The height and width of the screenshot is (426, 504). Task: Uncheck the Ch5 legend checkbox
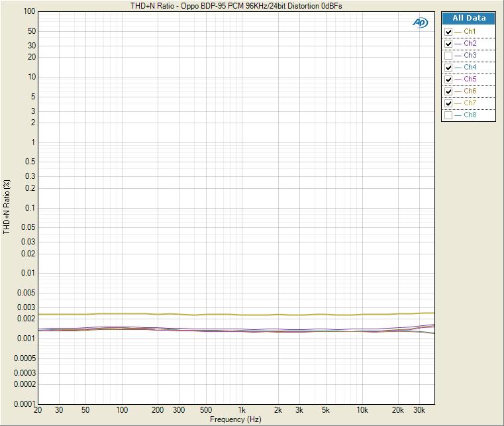coord(449,80)
